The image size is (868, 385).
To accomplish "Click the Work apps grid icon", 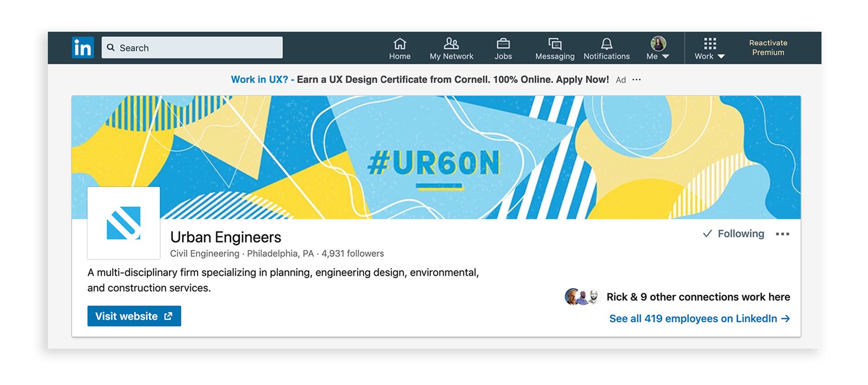I will [x=710, y=44].
